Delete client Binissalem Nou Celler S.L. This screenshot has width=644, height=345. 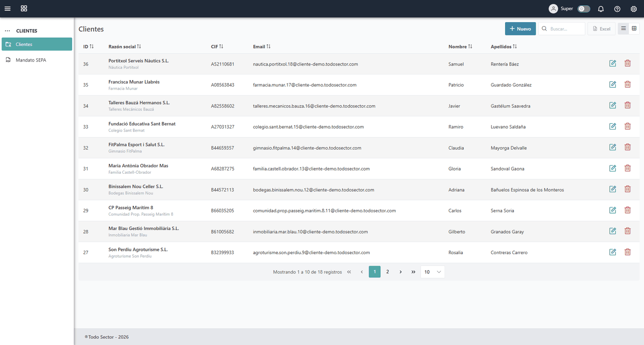pos(627,189)
